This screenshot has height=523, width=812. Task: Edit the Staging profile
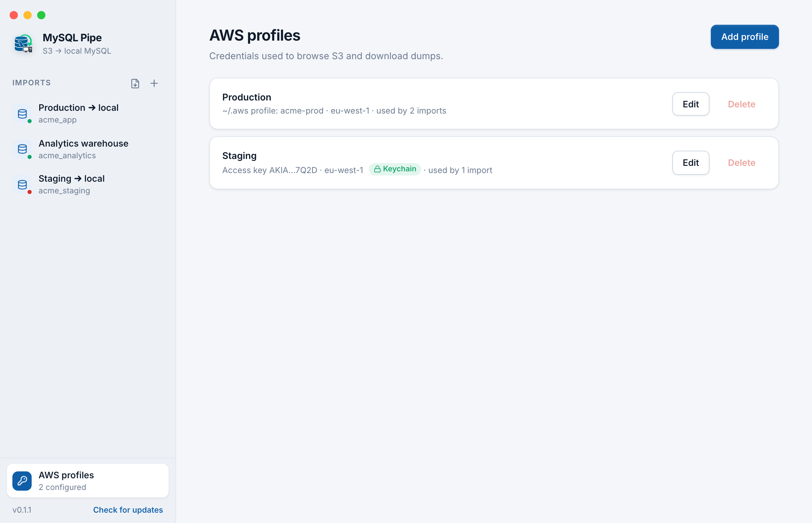pos(691,162)
